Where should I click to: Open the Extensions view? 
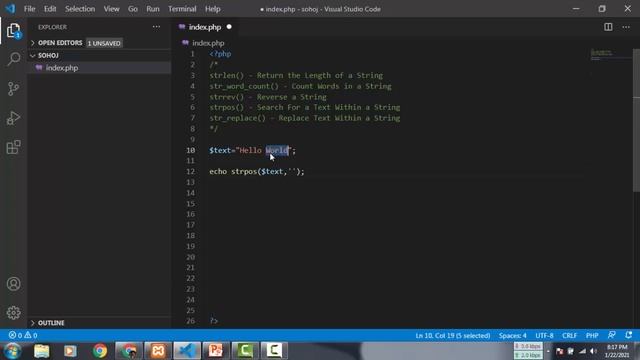tap(13, 147)
